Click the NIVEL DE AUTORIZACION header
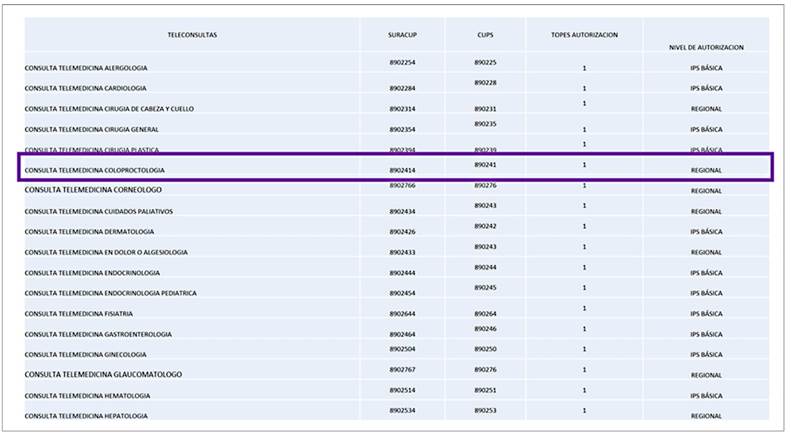The height and width of the screenshot is (435, 791). point(706,47)
